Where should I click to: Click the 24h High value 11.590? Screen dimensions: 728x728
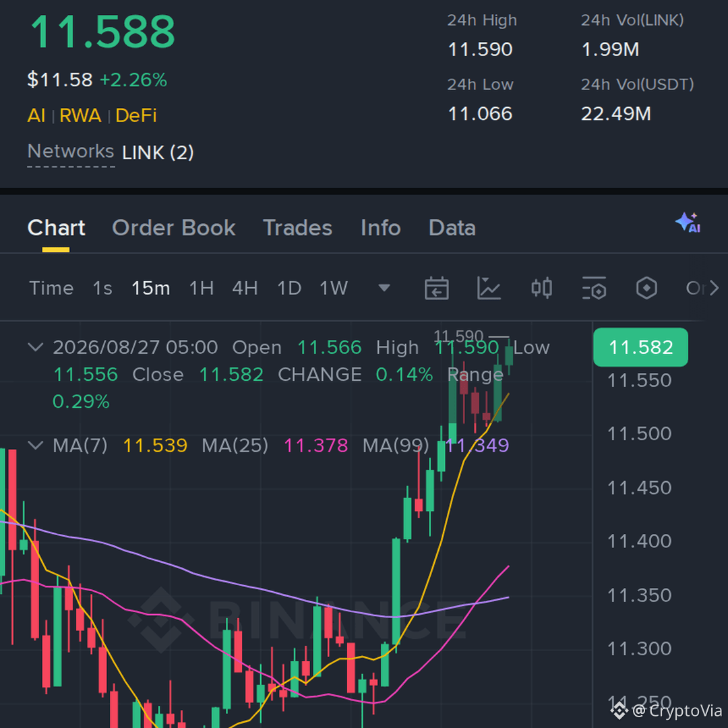(x=480, y=49)
